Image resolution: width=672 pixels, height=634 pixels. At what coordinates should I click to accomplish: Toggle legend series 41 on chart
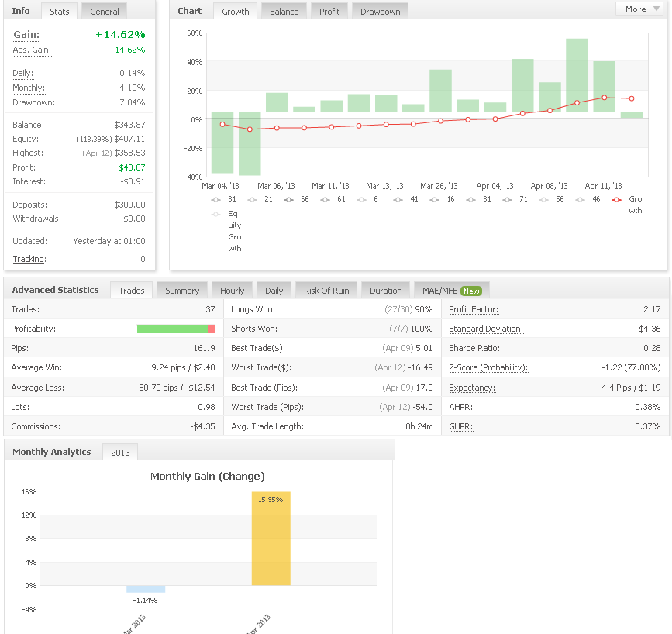[x=406, y=199]
